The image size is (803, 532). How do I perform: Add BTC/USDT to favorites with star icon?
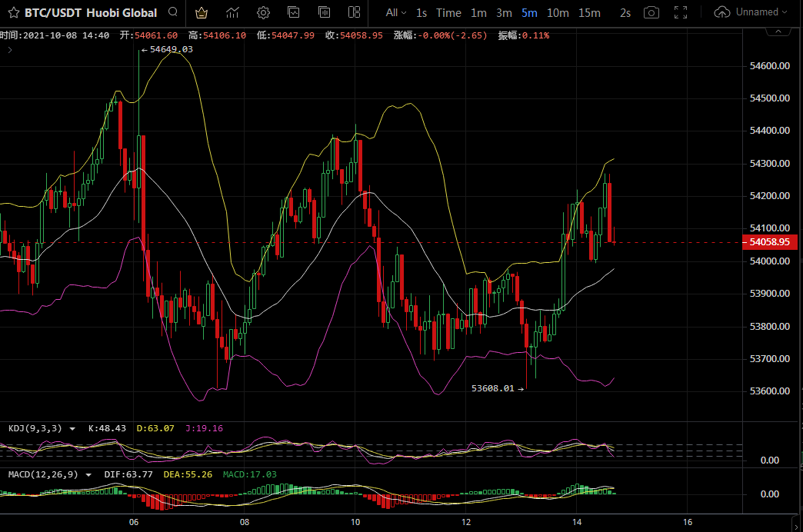[x=13, y=13]
